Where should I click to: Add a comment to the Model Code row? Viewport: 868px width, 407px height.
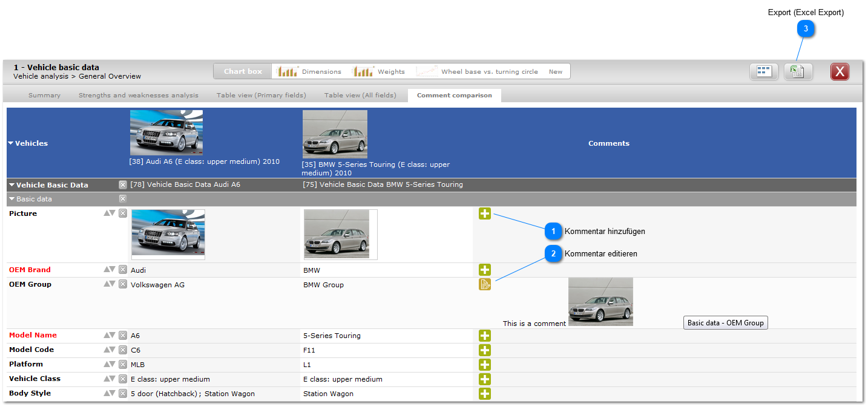(485, 350)
